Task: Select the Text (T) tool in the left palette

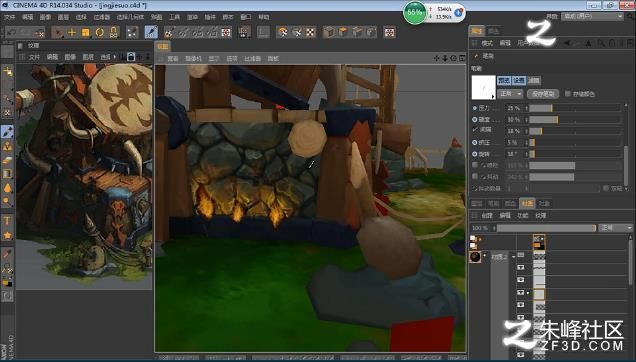Action: [7, 221]
